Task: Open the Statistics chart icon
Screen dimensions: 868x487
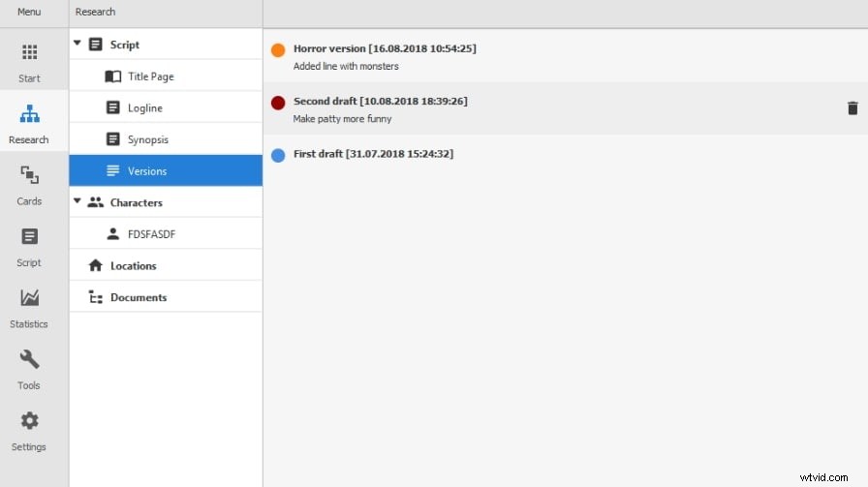Action: [x=29, y=298]
